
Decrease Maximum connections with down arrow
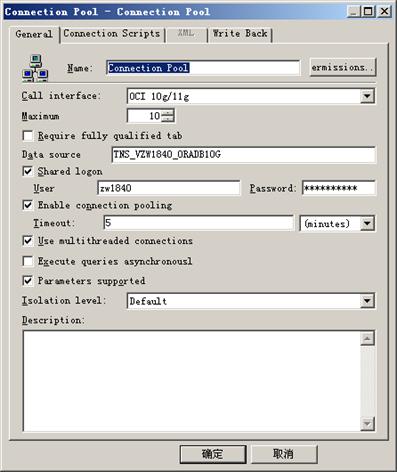click(168, 119)
